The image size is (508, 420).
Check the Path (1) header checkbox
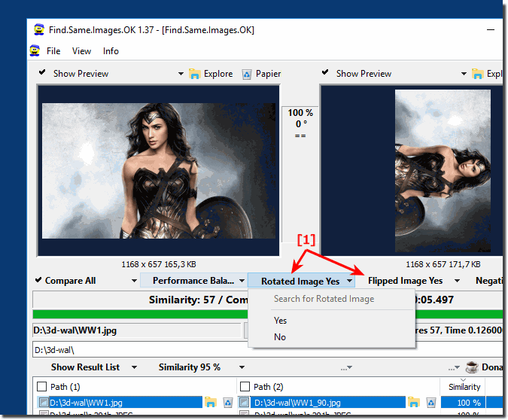[42, 387]
